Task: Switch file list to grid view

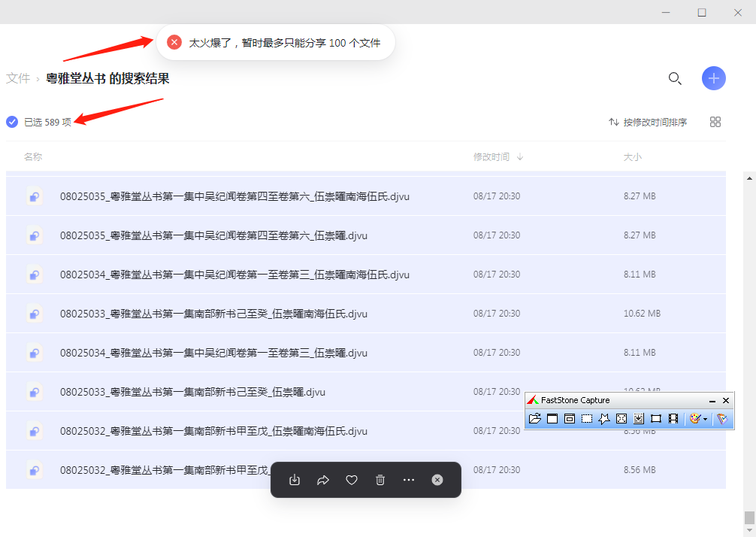Action: tap(715, 121)
